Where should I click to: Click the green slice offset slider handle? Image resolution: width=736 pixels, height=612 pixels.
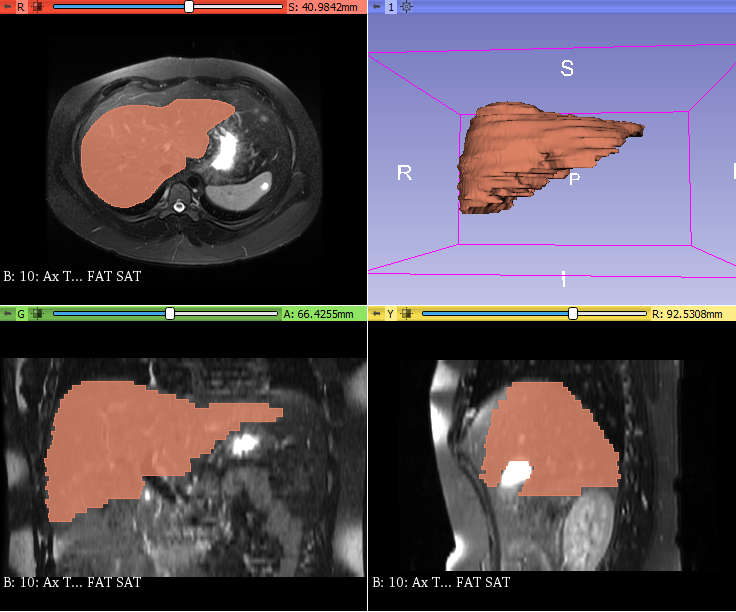point(170,314)
